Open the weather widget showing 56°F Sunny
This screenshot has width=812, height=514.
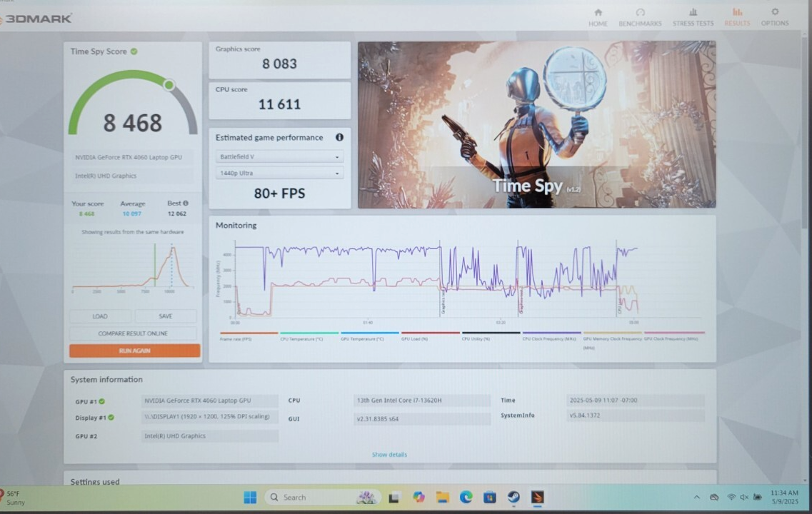(x=13, y=498)
